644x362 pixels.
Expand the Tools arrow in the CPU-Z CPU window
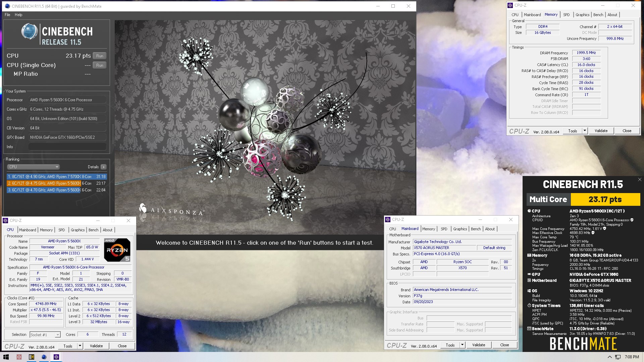click(x=80, y=346)
